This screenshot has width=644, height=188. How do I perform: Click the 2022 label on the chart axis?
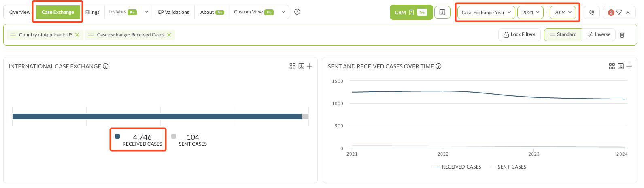point(443,154)
